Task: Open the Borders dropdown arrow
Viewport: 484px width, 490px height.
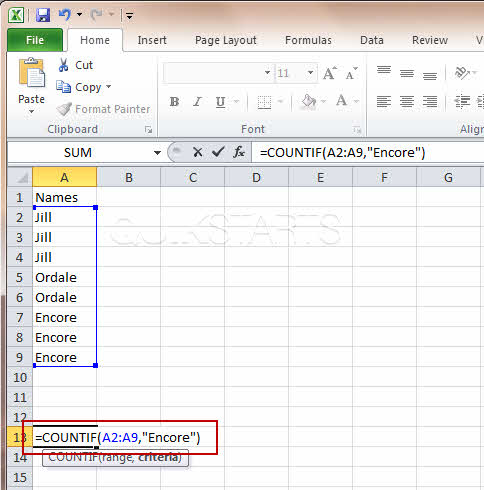Action: click(280, 101)
